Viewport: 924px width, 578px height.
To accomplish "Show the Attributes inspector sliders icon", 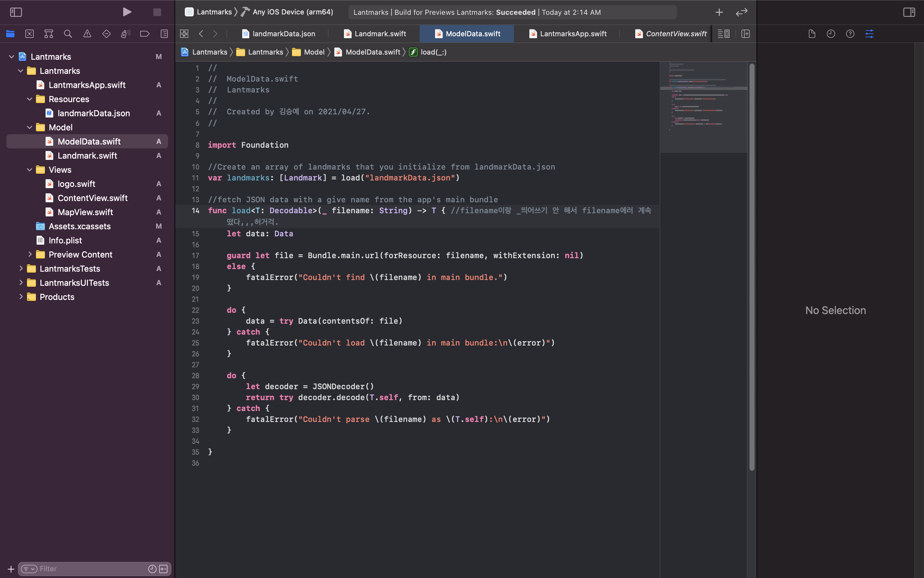I will 869,34.
